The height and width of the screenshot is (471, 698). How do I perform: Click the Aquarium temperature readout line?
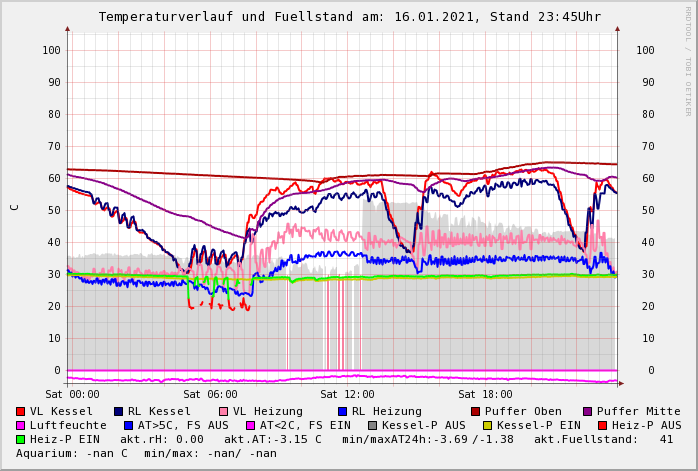[146, 453]
